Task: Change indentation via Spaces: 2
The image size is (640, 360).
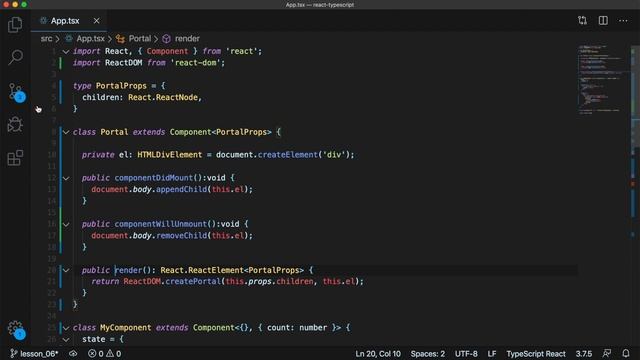Action: point(428,353)
